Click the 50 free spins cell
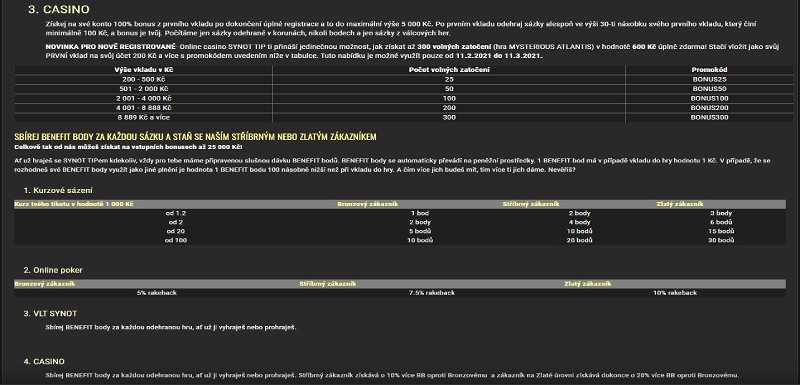The height and width of the screenshot is (385, 800). pyautogui.click(x=449, y=89)
